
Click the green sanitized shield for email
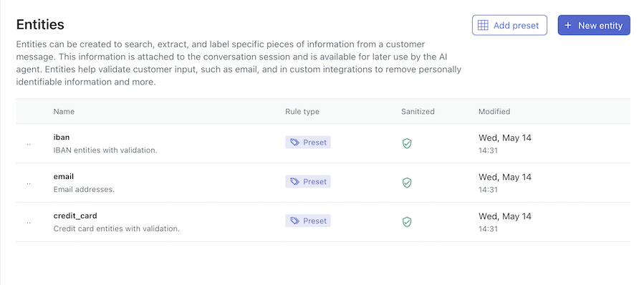[407, 183]
